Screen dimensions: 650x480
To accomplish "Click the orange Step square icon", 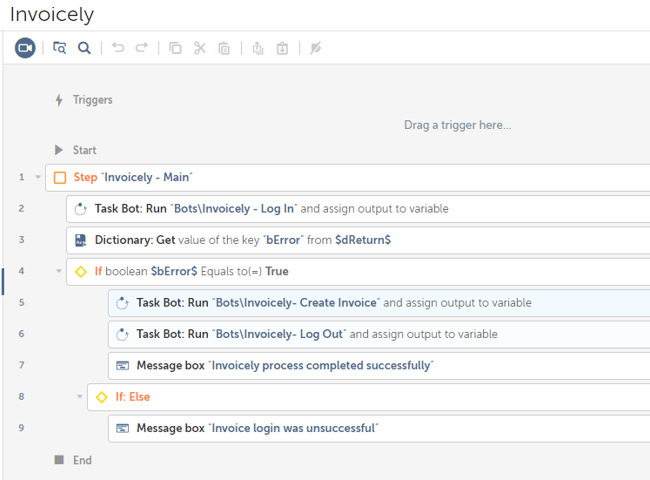I will tap(60, 177).
